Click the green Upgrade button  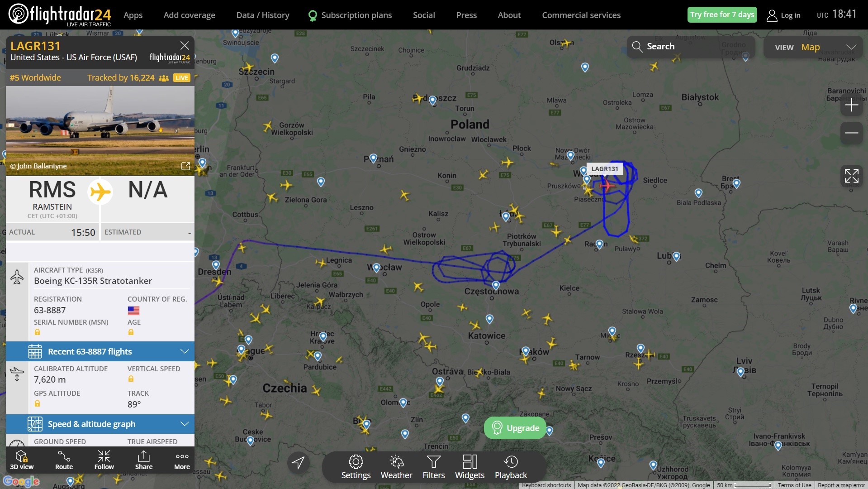(515, 428)
